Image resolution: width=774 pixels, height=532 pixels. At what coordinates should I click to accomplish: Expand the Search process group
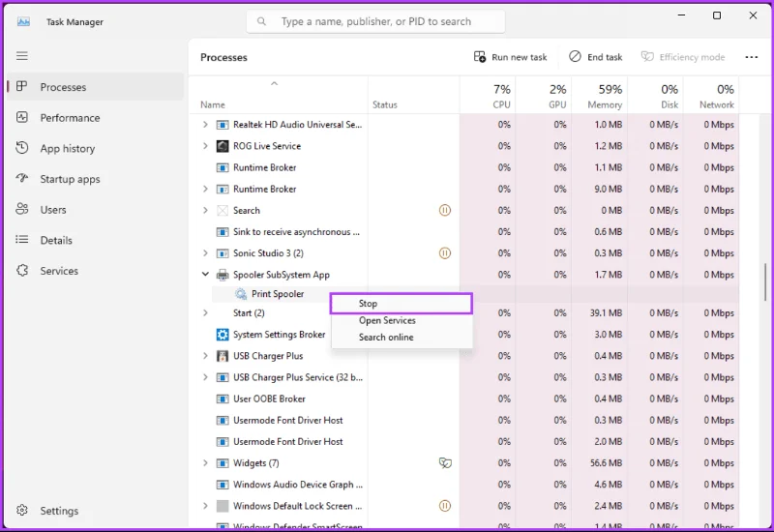[x=205, y=210]
